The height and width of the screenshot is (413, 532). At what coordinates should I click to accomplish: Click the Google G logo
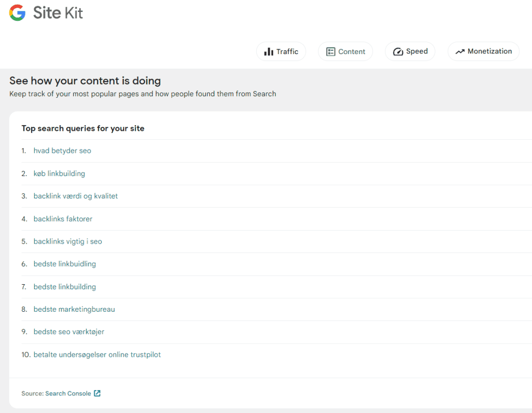click(x=17, y=13)
